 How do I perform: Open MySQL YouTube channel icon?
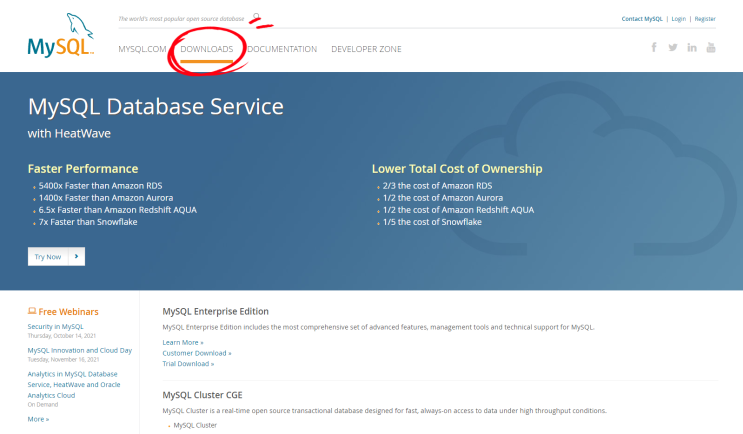(711, 47)
